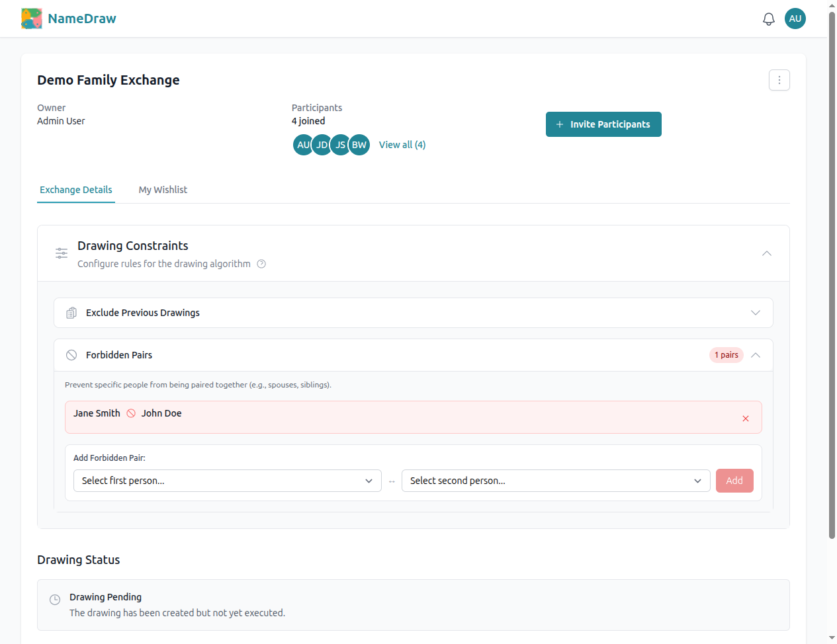Remove the Jane Smith and John Doe pair
The height and width of the screenshot is (644, 837).
(745, 419)
